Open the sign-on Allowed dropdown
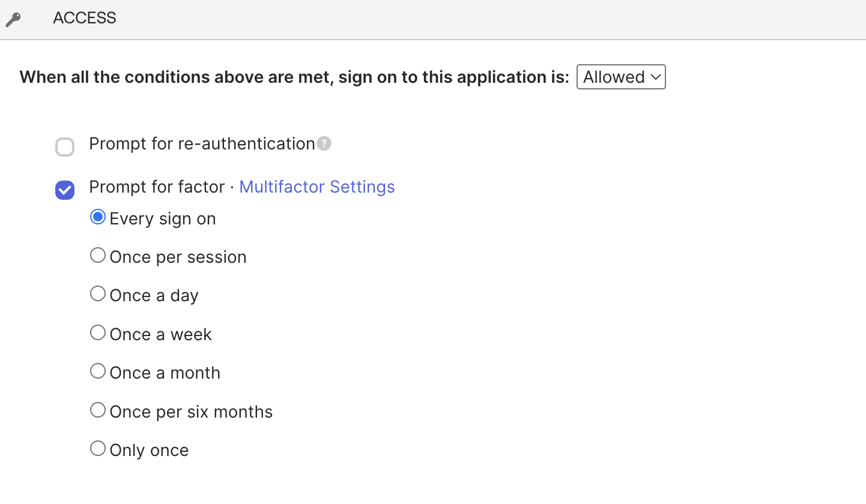The image size is (866, 504). pos(620,77)
